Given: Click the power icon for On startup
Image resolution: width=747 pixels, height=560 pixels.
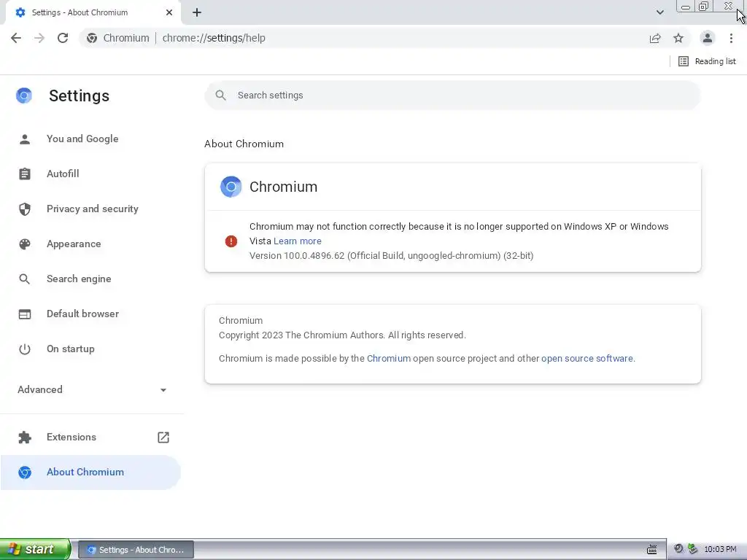Looking at the screenshot, I should click(25, 349).
